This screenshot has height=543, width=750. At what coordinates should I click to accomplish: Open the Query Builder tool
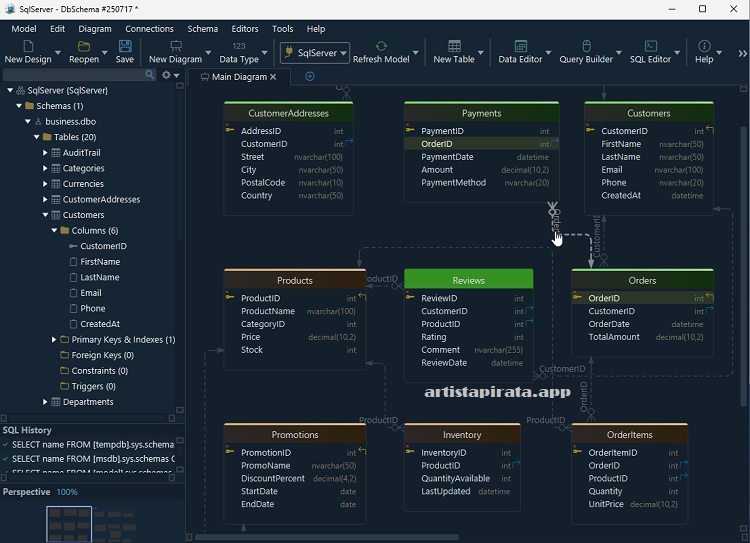pos(586,46)
